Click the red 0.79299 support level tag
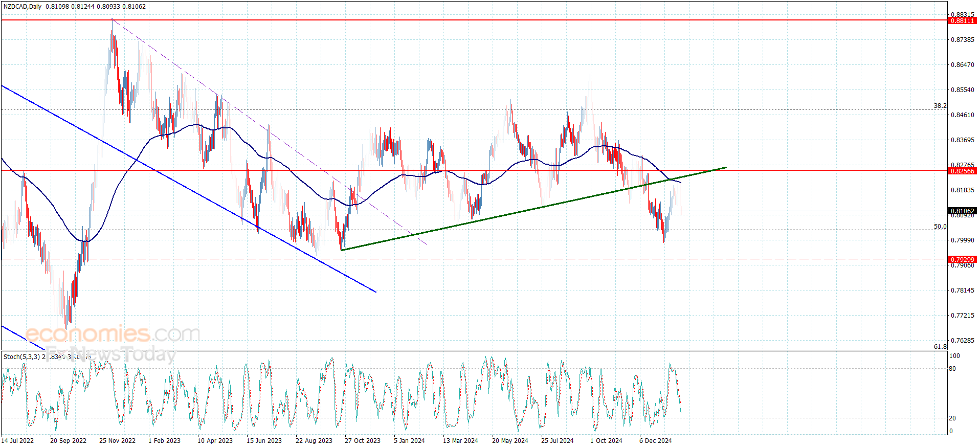980x447 pixels. coord(962,260)
